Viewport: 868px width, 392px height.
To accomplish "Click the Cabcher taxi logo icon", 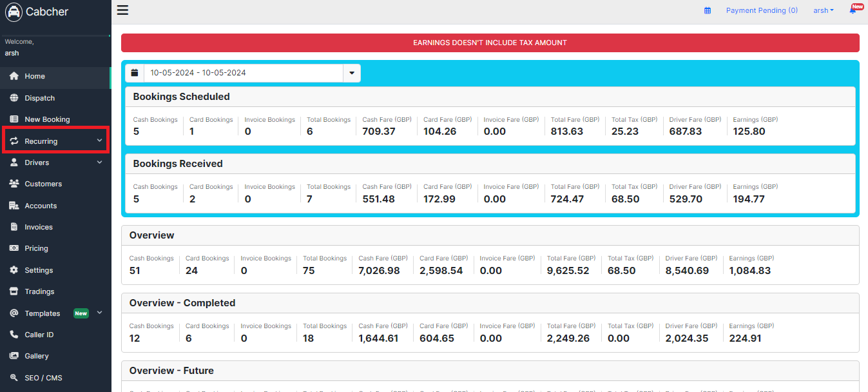I will pos(14,12).
